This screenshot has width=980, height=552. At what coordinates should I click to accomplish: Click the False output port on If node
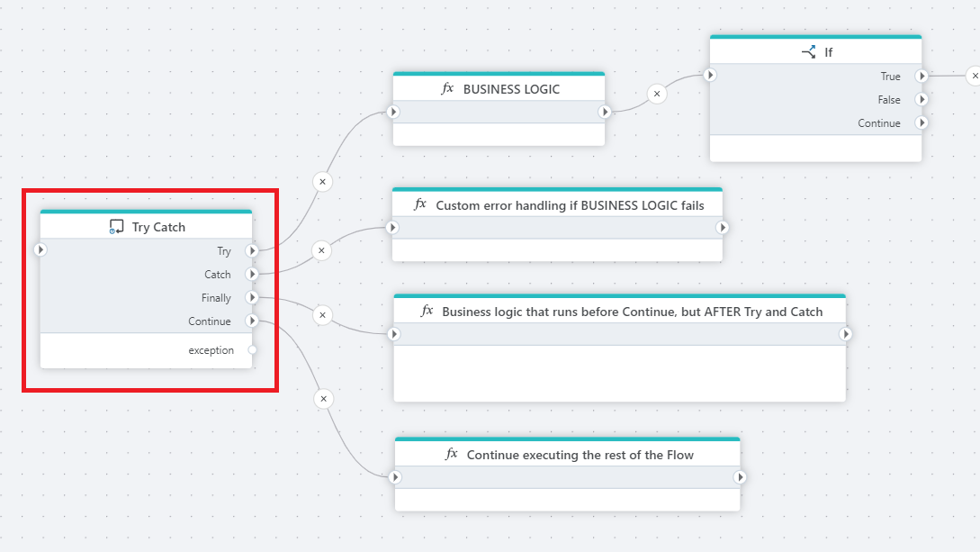pyautogui.click(x=921, y=100)
